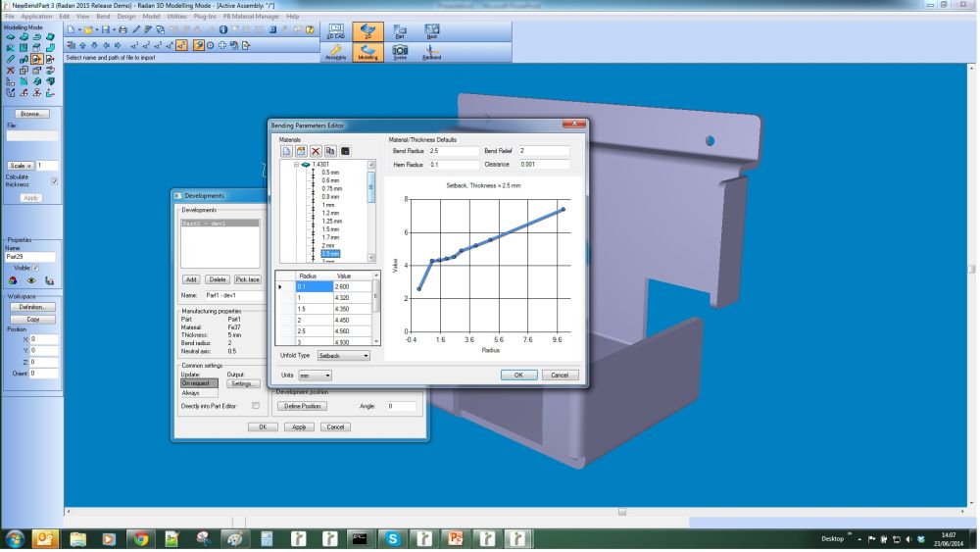This screenshot has height=552, width=980.
Task: Click the red X delete material icon
Action: [x=316, y=151]
